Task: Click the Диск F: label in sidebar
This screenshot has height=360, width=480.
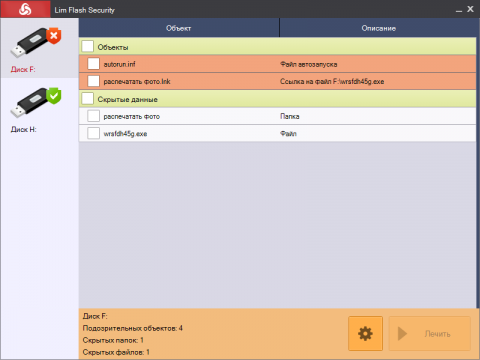Action: click(x=23, y=69)
